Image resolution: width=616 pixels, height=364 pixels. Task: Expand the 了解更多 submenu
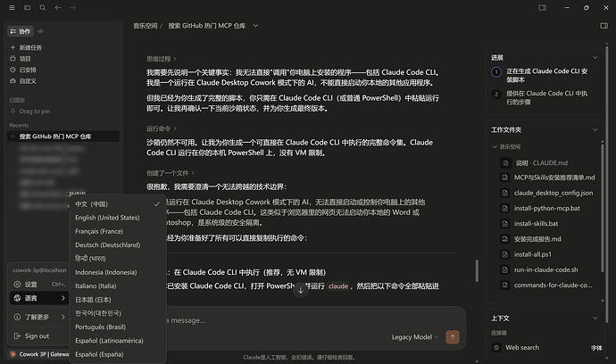point(38,317)
